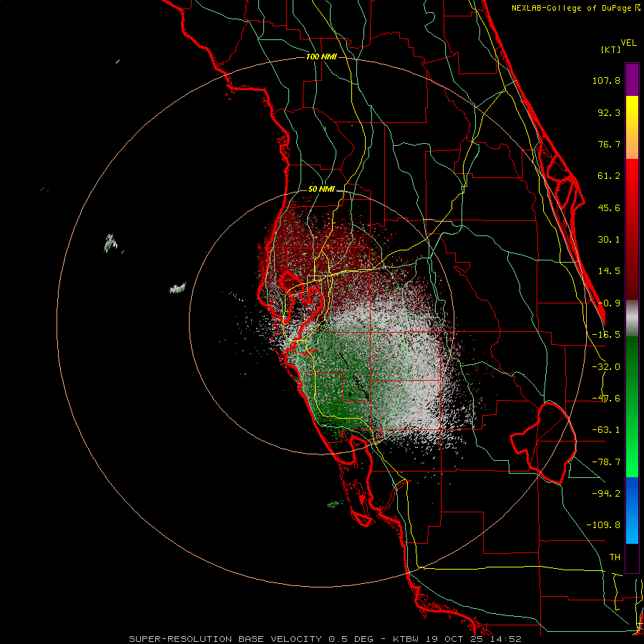
Task: Click the NEXLAB-College of DuPage watermark text
Action: pyautogui.click(x=572, y=8)
